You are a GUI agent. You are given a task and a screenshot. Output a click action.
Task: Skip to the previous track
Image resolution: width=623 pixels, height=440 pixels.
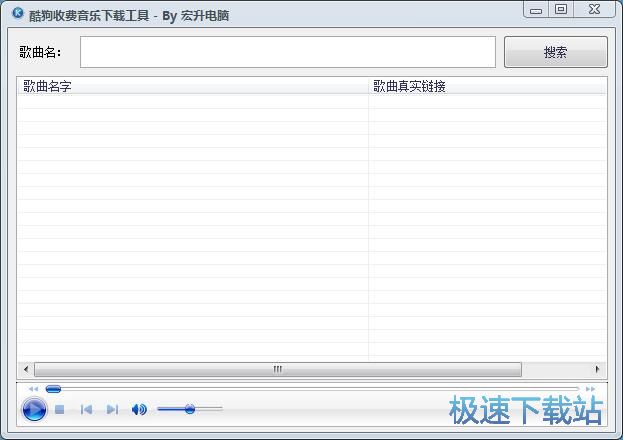pos(86,409)
